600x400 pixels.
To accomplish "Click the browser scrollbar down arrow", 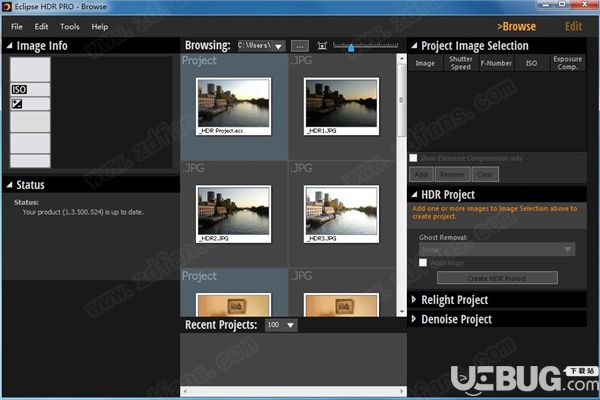I will [x=401, y=312].
